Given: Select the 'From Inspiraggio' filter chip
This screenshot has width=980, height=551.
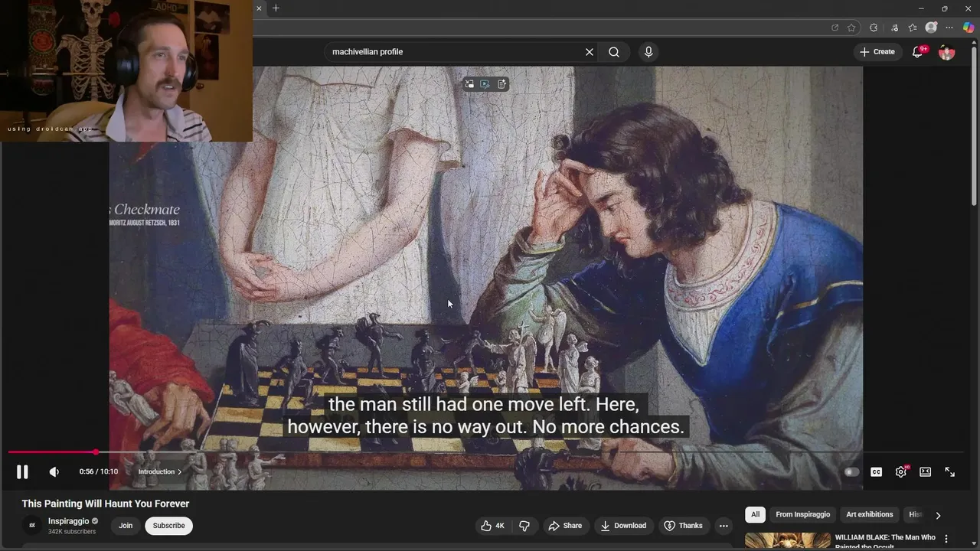Looking at the screenshot, I should [x=802, y=515].
